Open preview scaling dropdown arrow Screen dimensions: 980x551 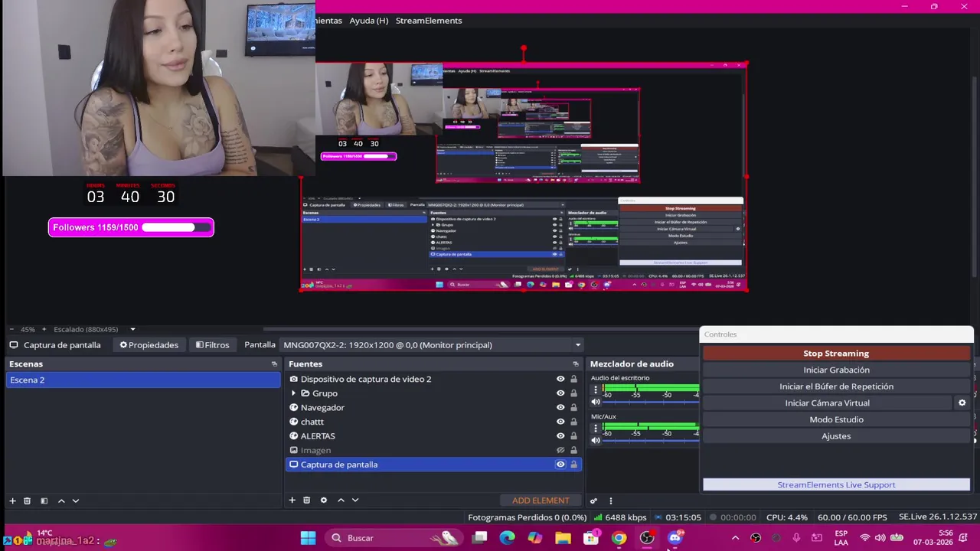tap(132, 329)
